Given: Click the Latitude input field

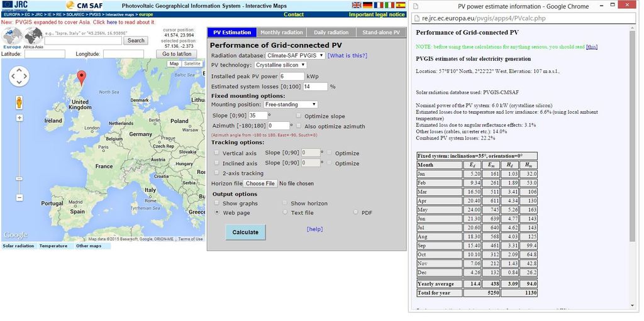Looking at the screenshot, I should pos(45,54).
